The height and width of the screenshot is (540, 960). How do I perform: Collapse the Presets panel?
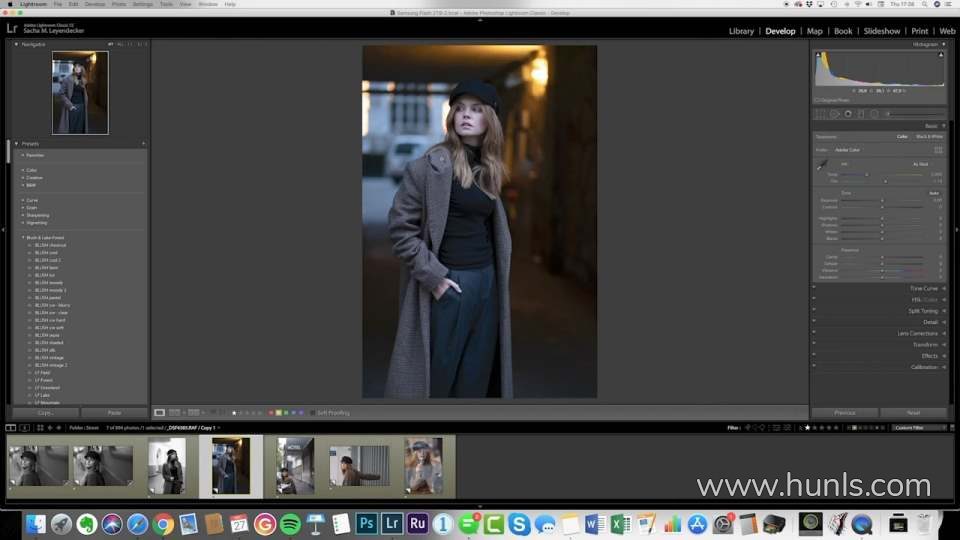pyautogui.click(x=16, y=143)
